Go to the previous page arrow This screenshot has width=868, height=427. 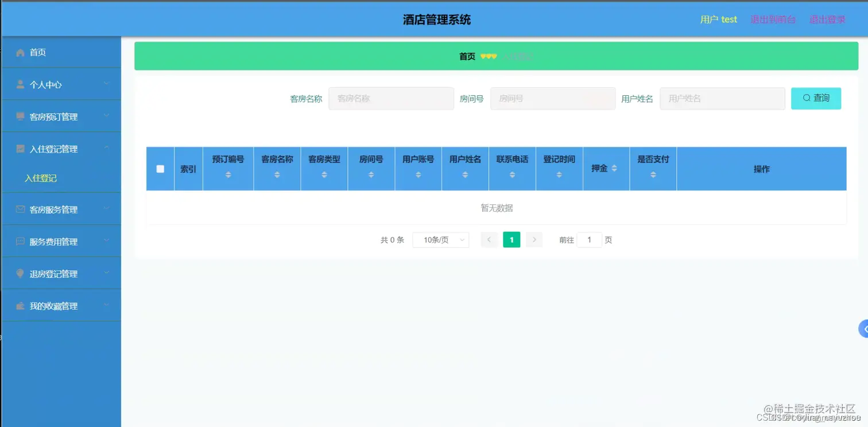point(489,240)
